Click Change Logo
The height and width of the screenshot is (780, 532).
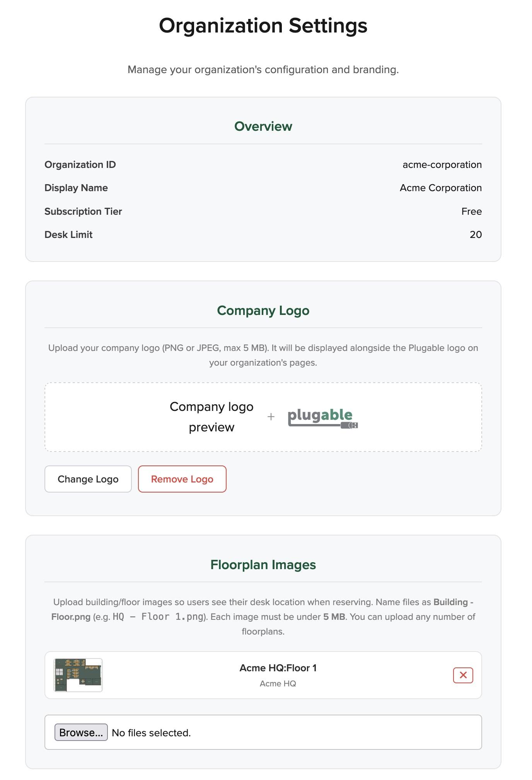(x=88, y=479)
